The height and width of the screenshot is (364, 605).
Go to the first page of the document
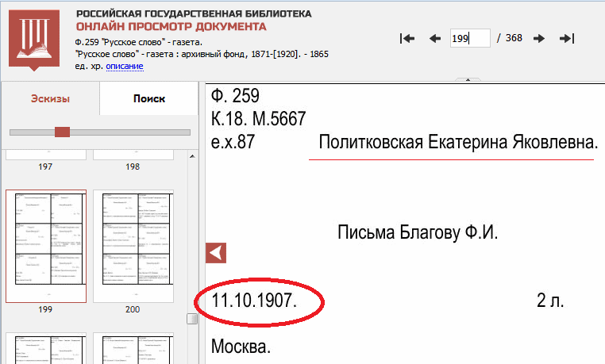click(408, 38)
